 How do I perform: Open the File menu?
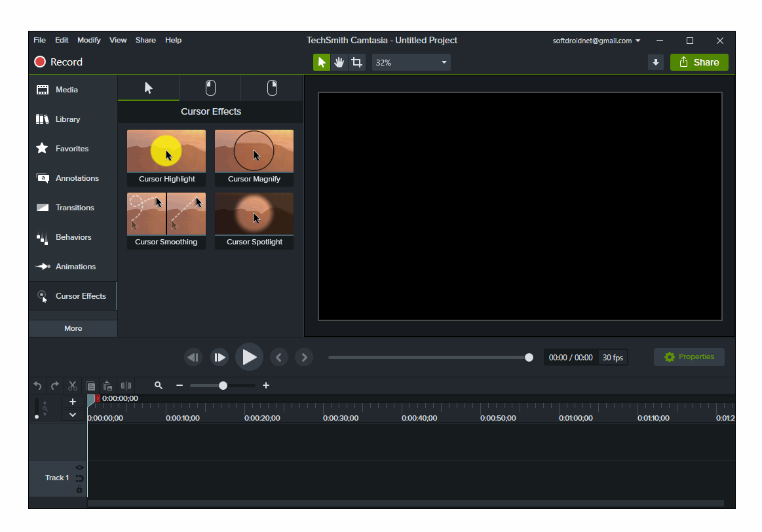40,41
